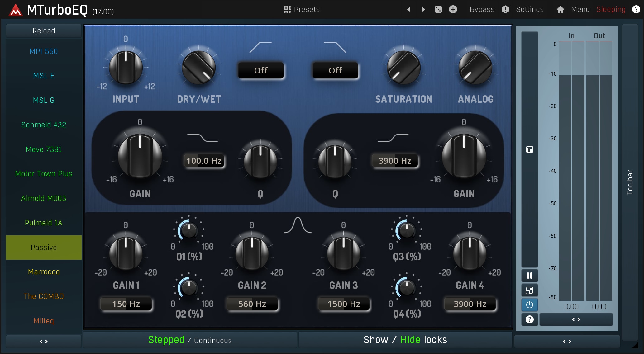Go to next preset arrow

(423, 9)
